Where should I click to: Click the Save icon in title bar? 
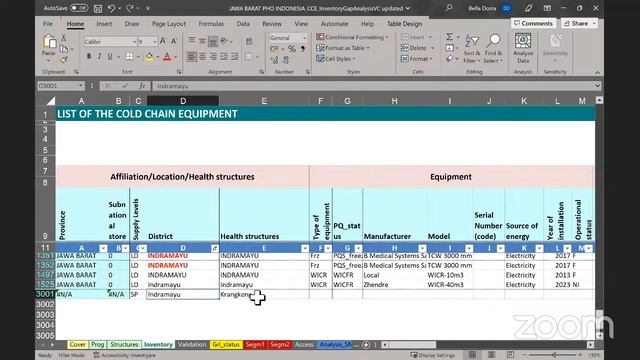[98, 8]
